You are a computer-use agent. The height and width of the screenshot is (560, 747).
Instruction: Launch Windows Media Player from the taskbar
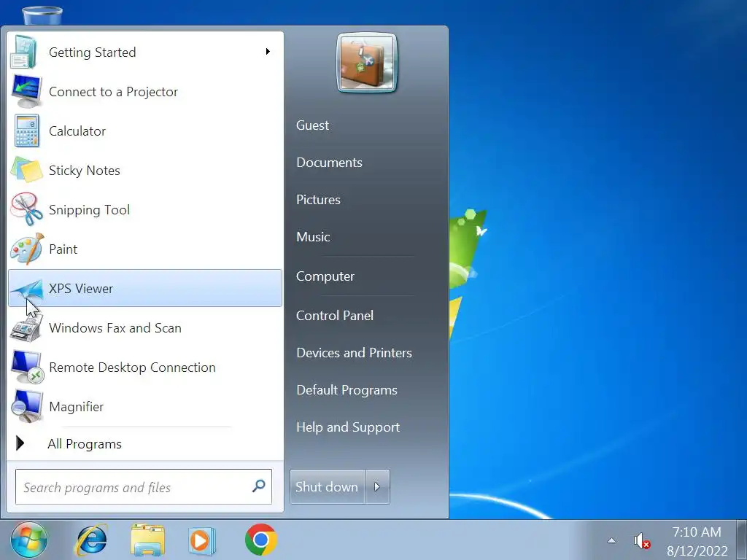click(202, 540)
